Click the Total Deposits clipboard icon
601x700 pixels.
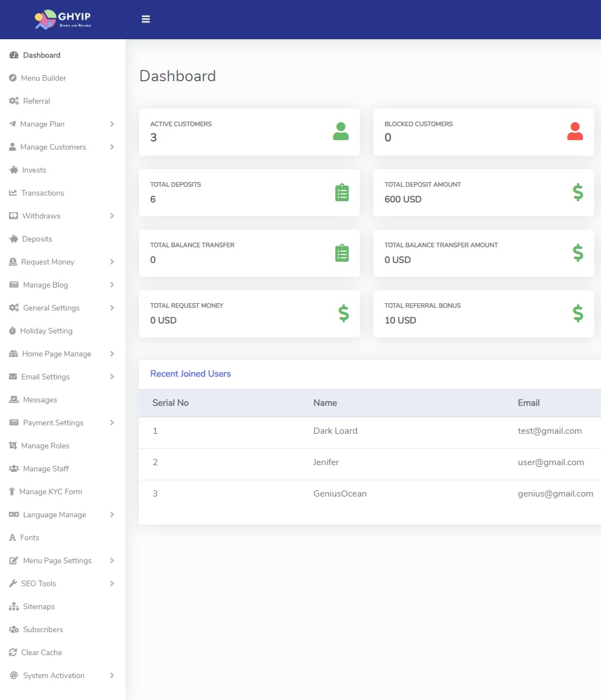point(342,193)
